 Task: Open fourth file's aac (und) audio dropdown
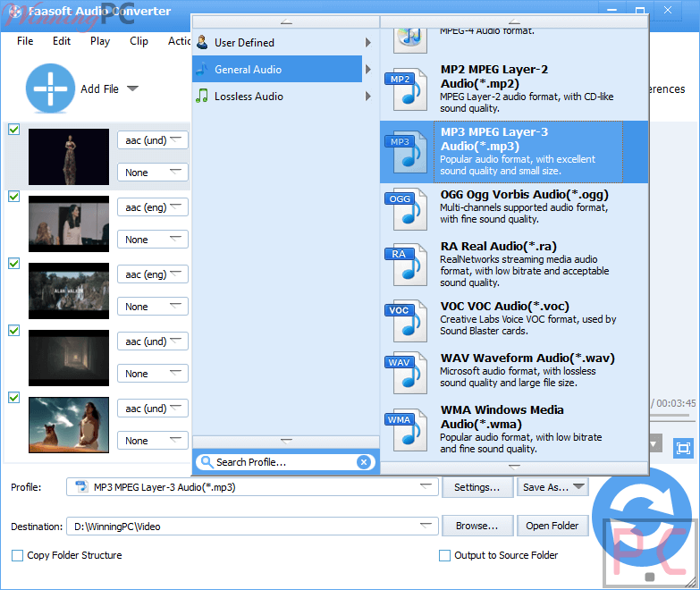click(x=153, y=341)
